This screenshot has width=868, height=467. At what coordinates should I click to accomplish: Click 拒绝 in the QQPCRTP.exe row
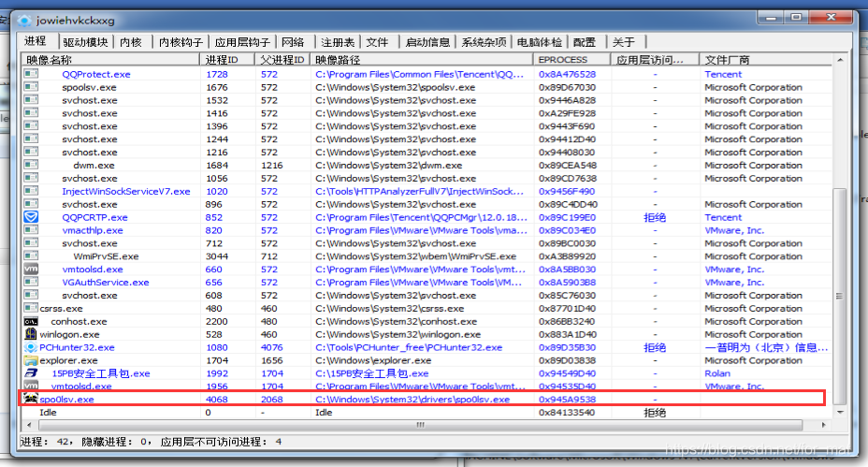coord(655,217)
